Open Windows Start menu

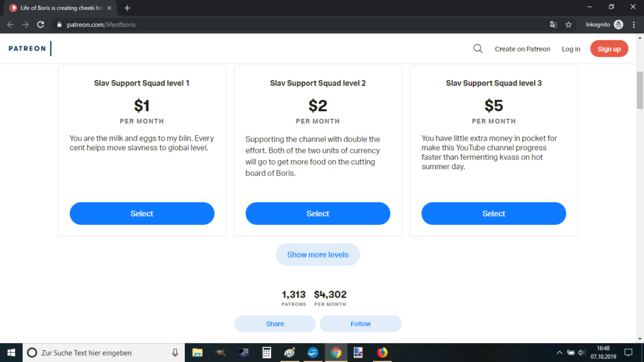[x=11, y=353]
